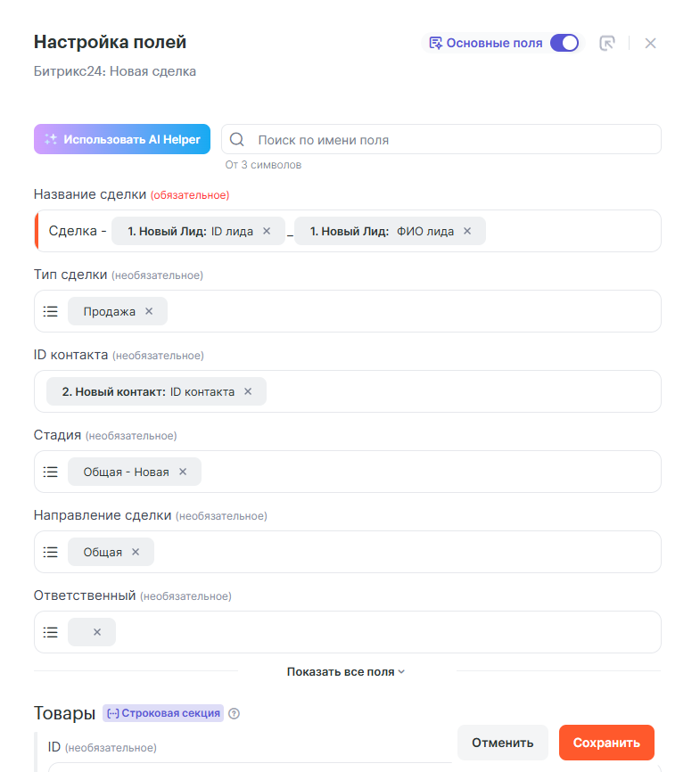Click the pop-out window icon in header
This screenshot has height=772, width=700.
[x=607, y=43]
